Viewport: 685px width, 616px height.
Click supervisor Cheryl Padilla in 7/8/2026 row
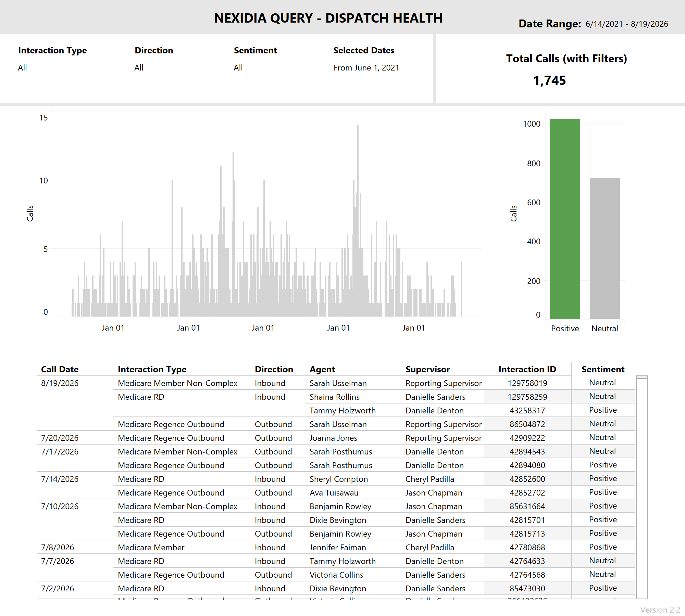[x=430, y=547]
